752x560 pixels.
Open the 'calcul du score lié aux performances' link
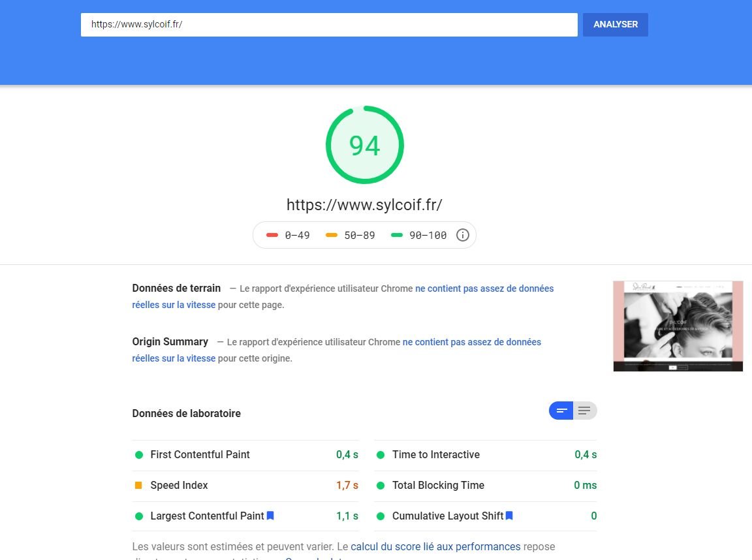pos(435,546)
